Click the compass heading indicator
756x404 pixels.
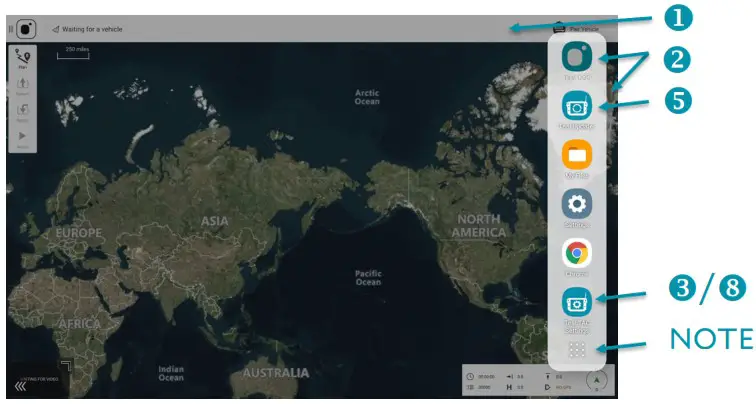[597, 381]
